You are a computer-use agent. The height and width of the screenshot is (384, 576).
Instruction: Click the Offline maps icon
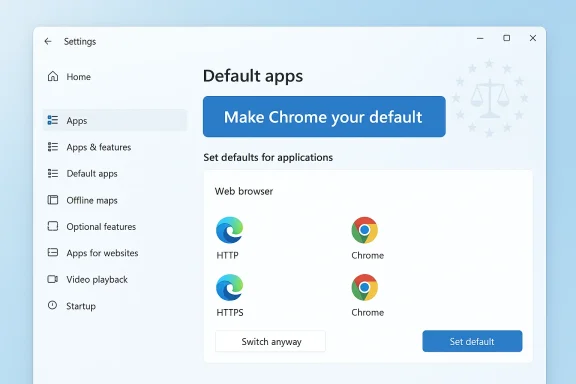53,200
